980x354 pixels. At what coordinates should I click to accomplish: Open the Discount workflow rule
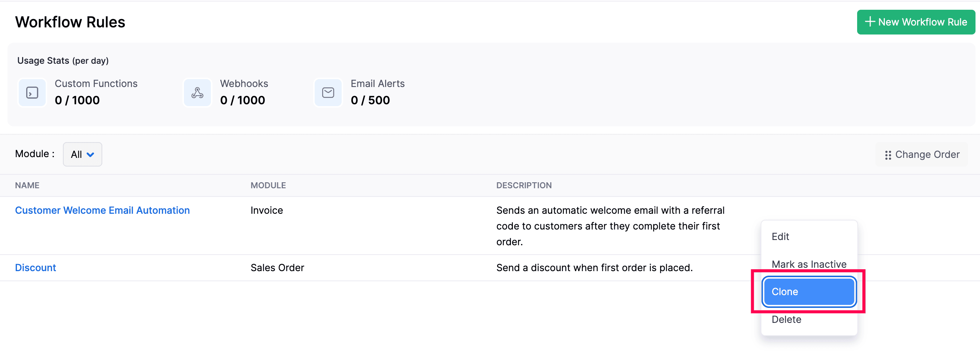point(35,268)
